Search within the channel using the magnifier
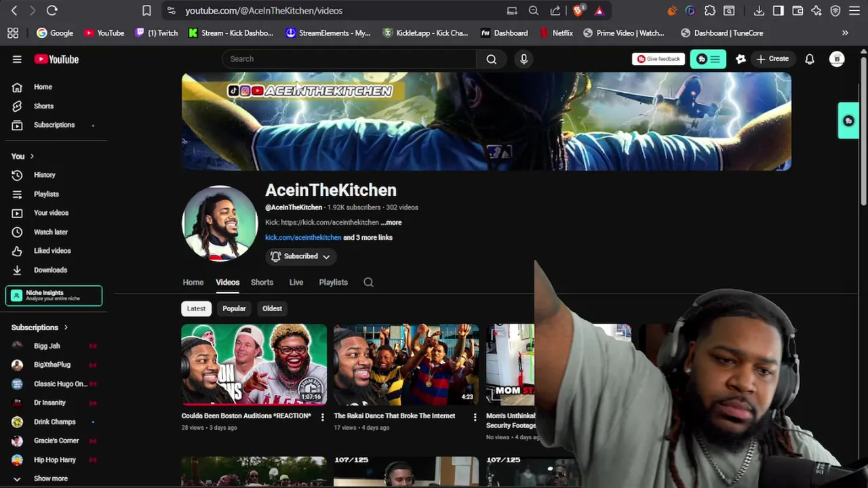 (368, 282)
